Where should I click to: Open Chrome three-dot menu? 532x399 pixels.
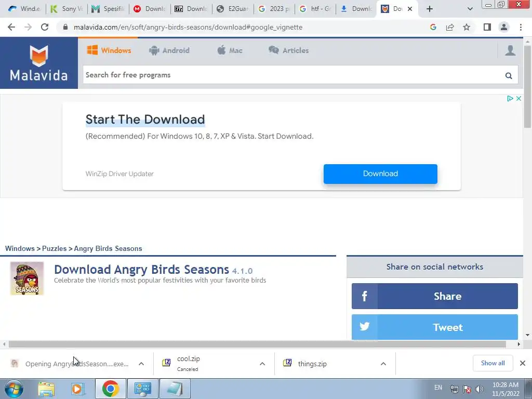(521, 27)
